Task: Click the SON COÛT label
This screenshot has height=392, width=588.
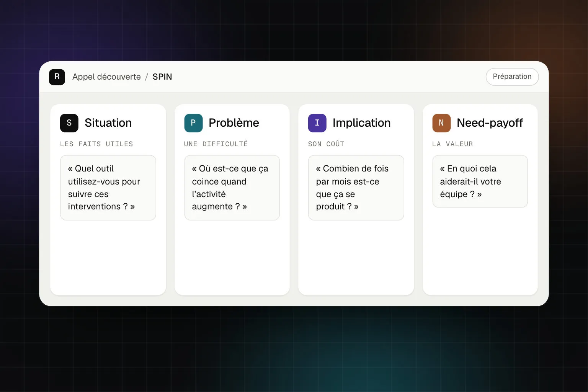Action: click(x=326, y=144)
